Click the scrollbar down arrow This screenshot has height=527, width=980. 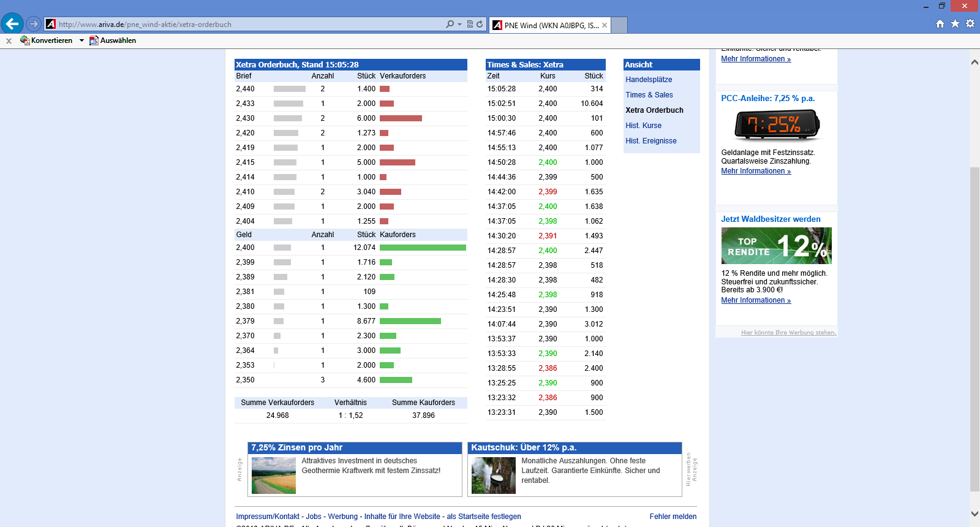(x=974, y=514)
